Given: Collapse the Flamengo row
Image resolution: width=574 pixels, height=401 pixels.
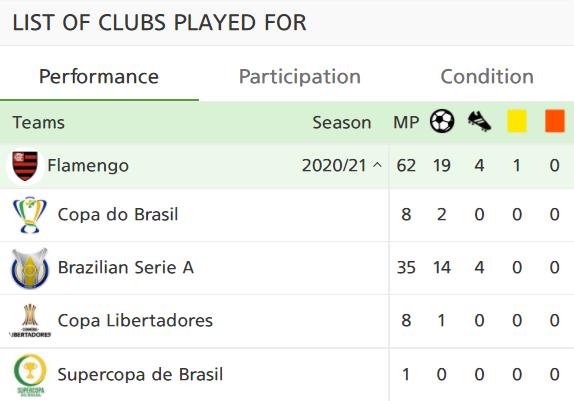Looking at the screenshot, I should [287, 166].
